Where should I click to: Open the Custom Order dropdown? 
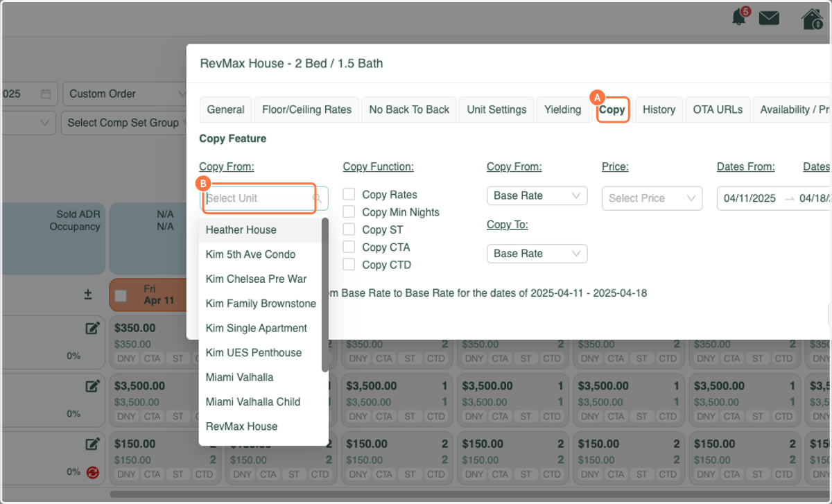click(x=125, y=94)
